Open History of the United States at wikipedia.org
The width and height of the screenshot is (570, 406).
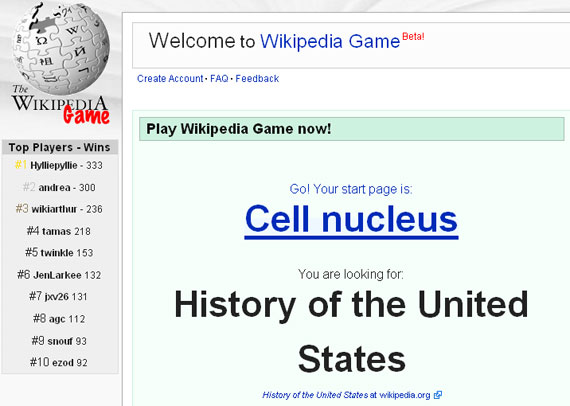[346, 395]
